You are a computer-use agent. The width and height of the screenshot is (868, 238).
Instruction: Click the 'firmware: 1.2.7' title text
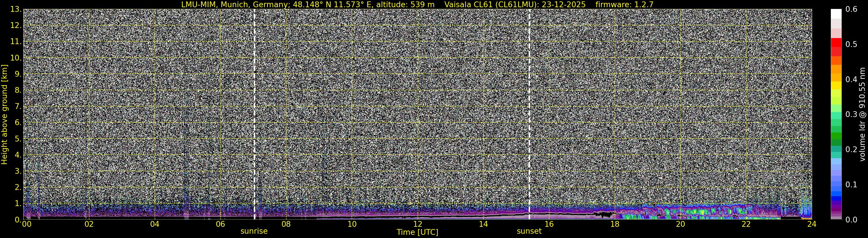pyautogui.click(x=624, y=4)
